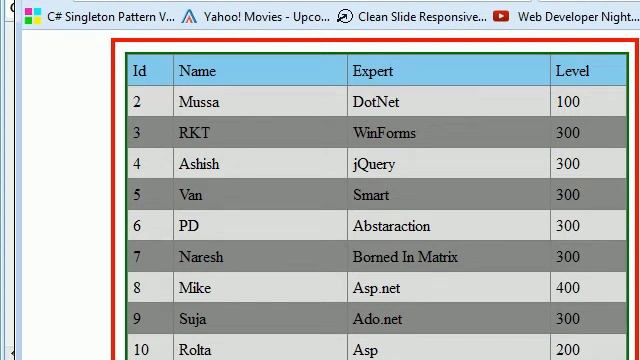
Task: Select the Mussa name cell
Action: pyautogui.click(x=260, y=102)
